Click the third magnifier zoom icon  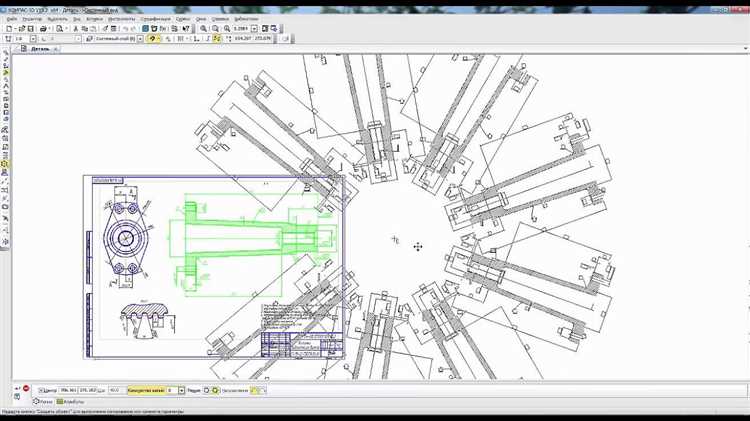226,29
